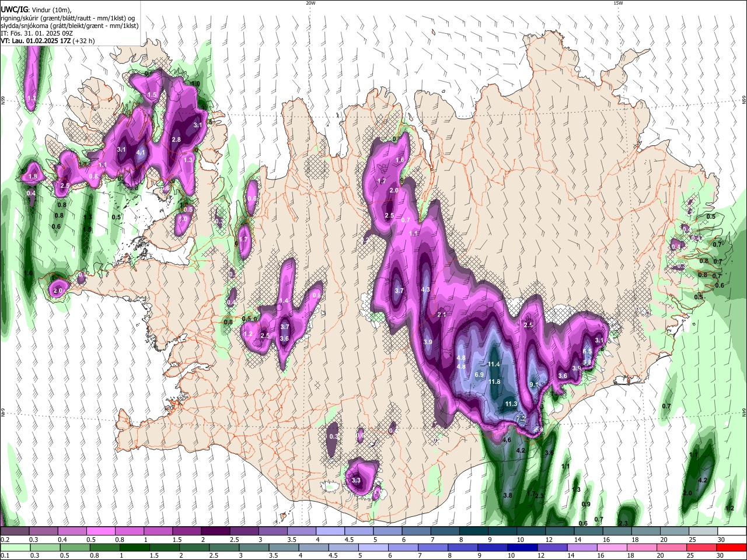The height and width of the screenshot is (560, 747).
Task: Click the 6.9 precipitation value
Action: tap(480, 374)
